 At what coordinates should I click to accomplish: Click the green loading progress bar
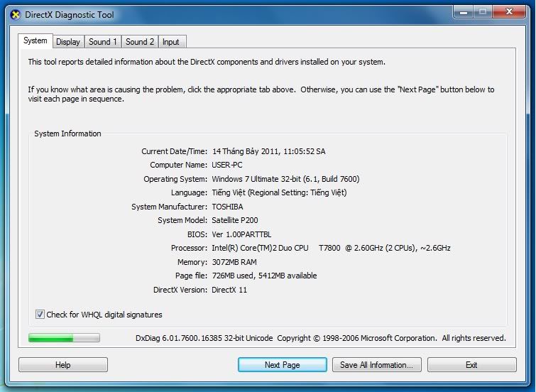(65, 338)
